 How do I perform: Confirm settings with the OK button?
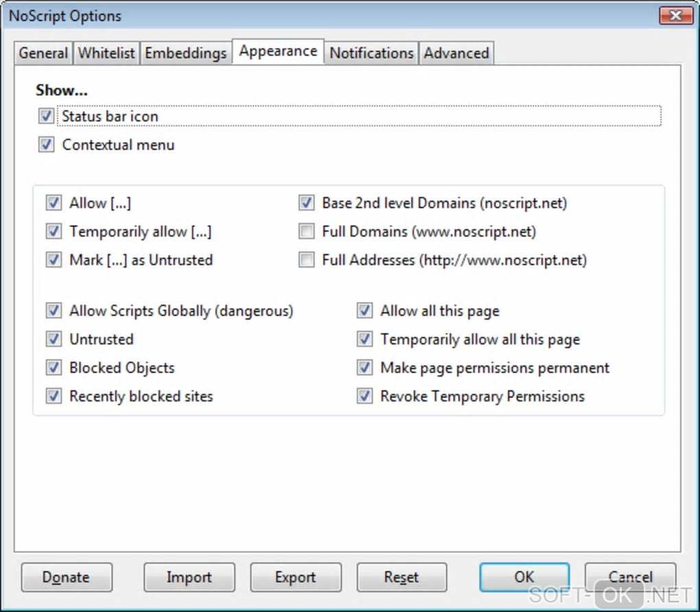(524, 577)
